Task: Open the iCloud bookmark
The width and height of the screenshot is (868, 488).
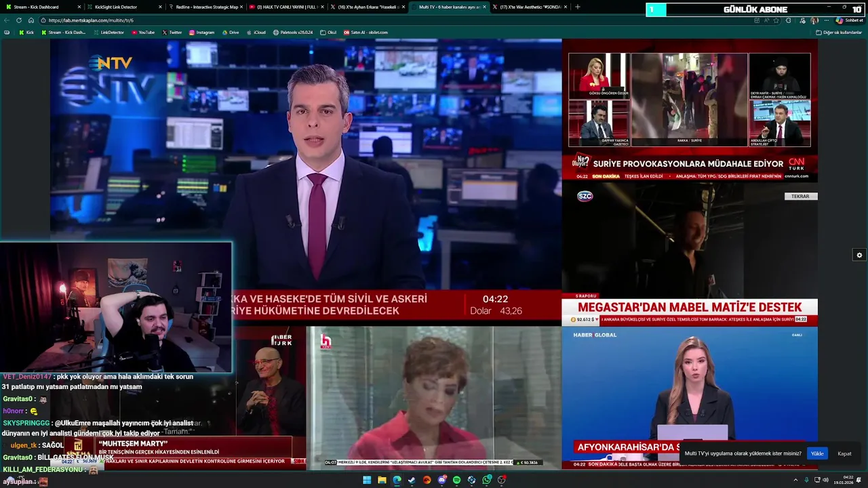Action: (x=256, y=33)
